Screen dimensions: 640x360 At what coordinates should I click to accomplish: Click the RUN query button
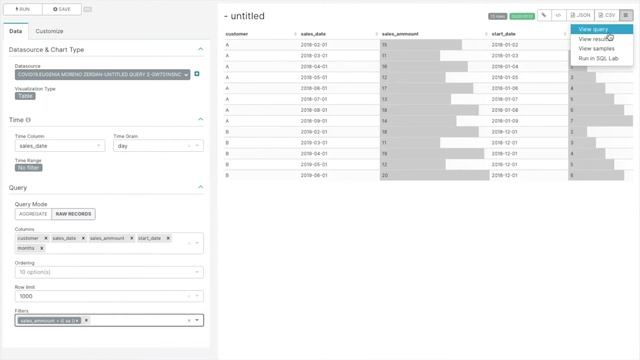click(23, 9)
